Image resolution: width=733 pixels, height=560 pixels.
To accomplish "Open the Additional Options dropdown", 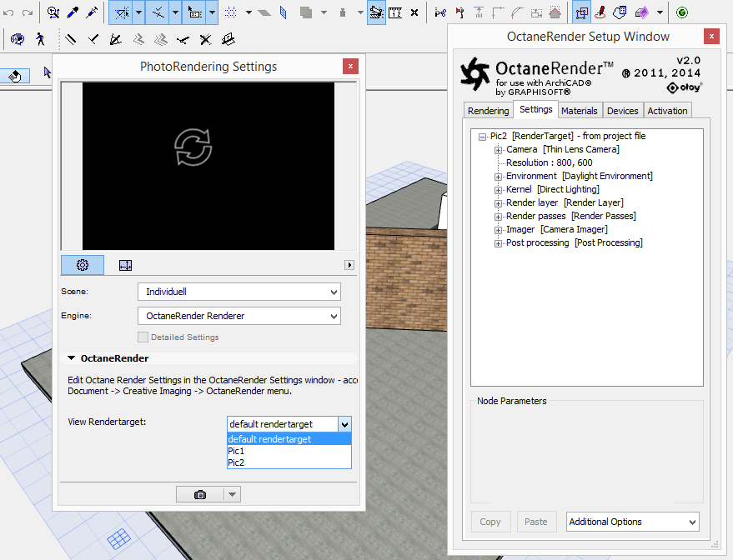I will click(633, 522).
